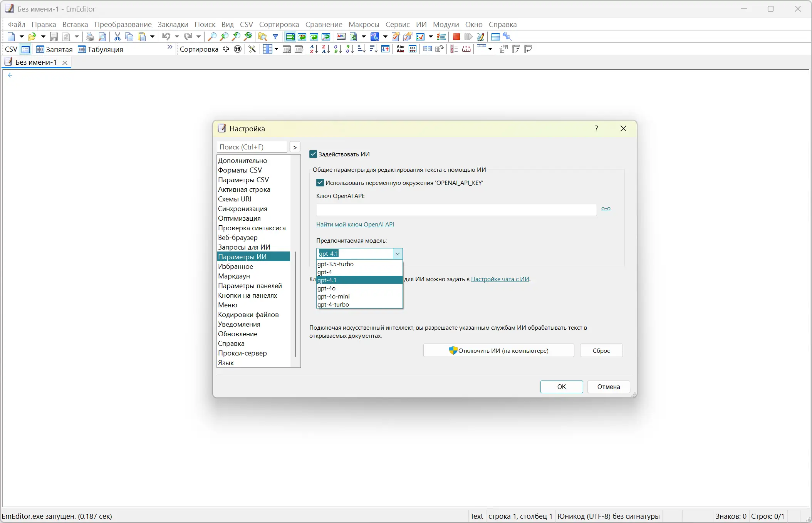Click the OpenAI API key field

click(456, 210)
